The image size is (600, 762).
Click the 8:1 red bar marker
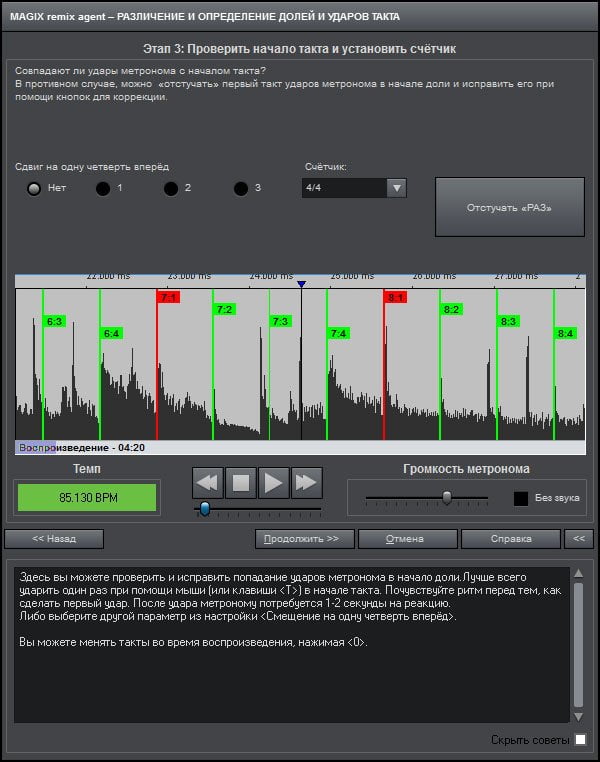coord(395,297)
